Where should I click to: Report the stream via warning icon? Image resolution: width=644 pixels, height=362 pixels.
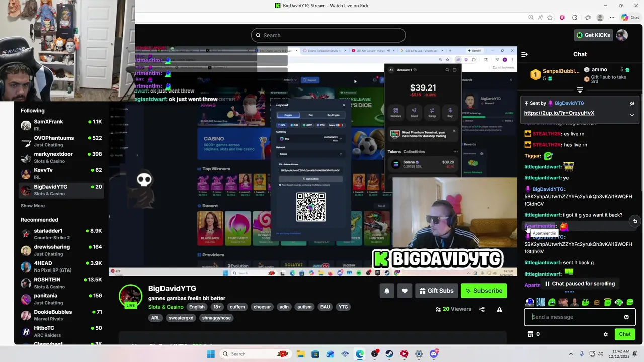[x=499, y=309]
